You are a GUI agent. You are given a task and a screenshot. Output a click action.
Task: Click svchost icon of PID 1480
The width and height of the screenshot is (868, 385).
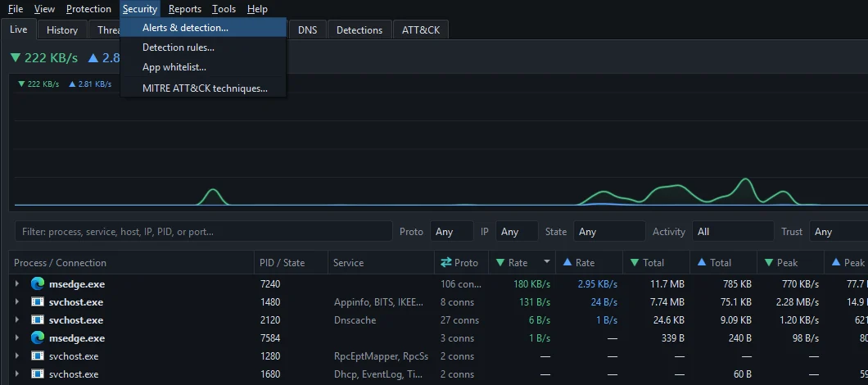[38, 302]
